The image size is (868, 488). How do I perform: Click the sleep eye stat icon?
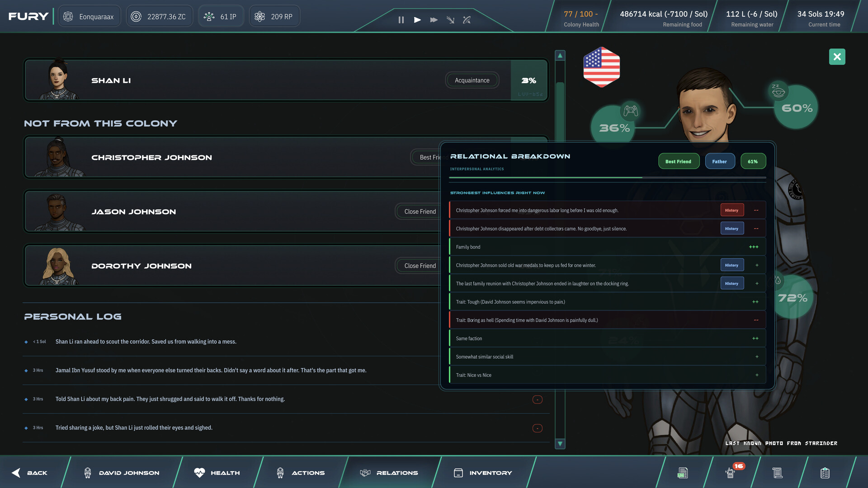click(x=778, y=92)
